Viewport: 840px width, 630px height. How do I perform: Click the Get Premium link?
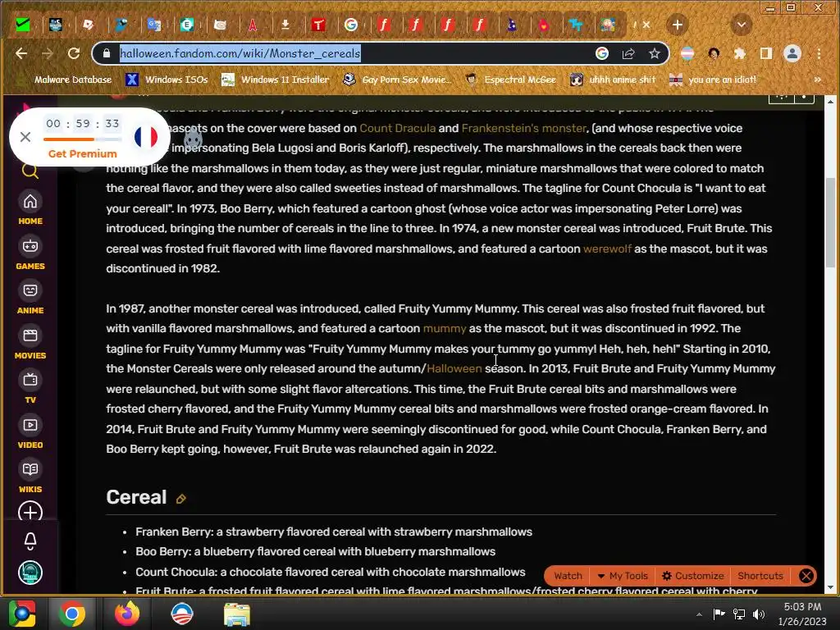click(x=83, y=153)
